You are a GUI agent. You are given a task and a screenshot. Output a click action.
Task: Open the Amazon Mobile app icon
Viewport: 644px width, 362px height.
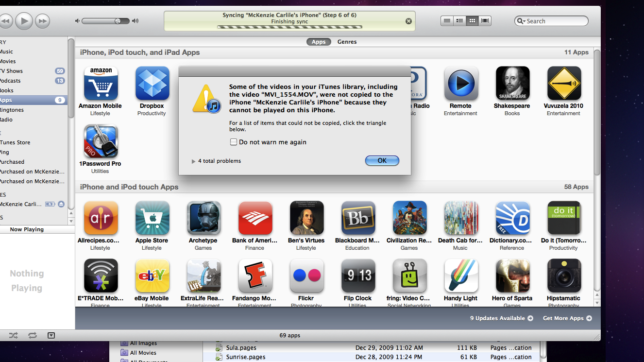tap(101, 84)
